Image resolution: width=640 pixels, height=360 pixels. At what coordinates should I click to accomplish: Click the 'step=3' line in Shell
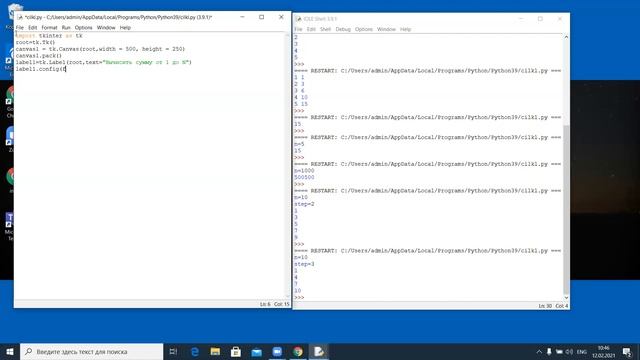(304, 264)
